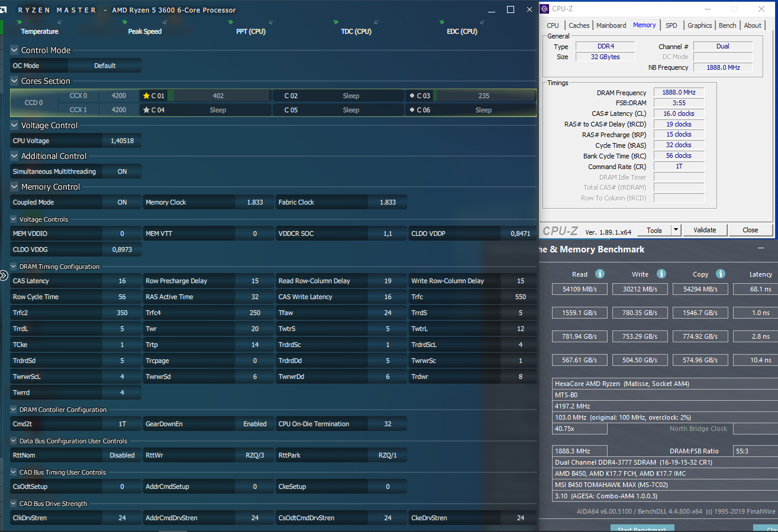Viewport: 778px width, 532px height.
Task: Click the Fabric Clock value field
Action: (388, 202)
